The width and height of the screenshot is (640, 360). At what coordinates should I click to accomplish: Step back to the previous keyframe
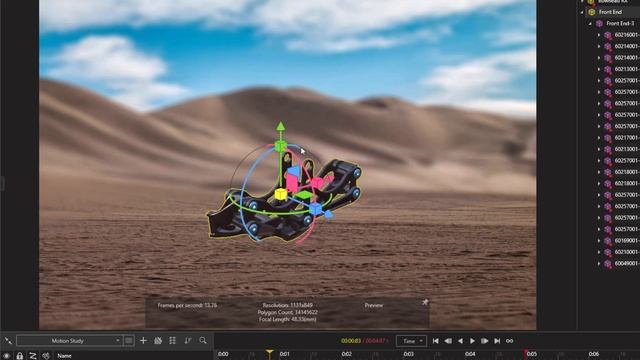pos(448,341)
